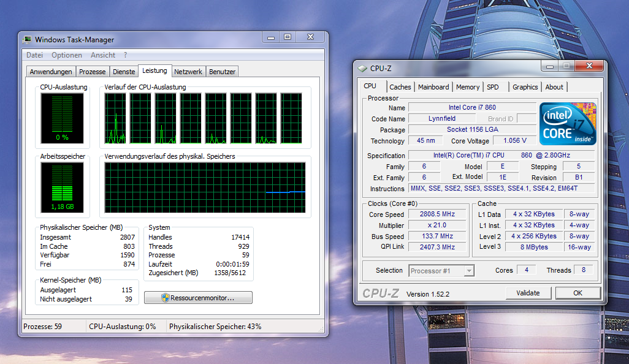The height and width of the screenshot is (364, 629).
Task: Click the Ext. Model value '1E'
Action: pos(503,177)
